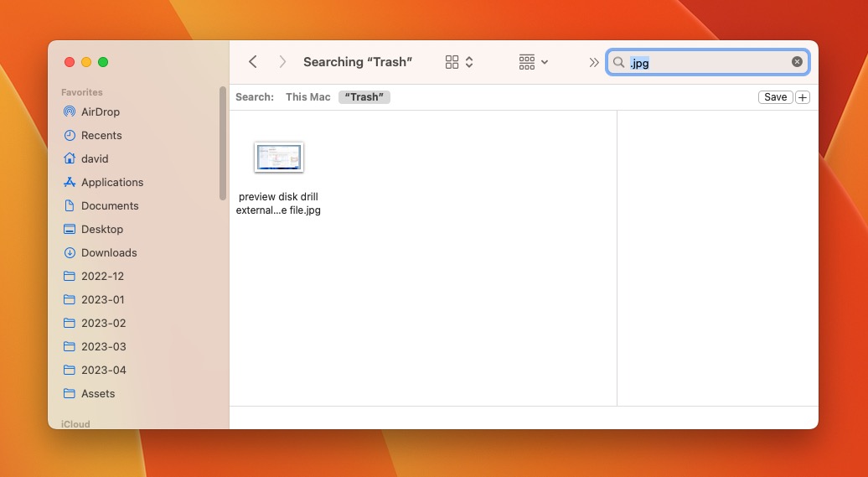Viewport: 868px width, 477px height.
Task: Click the folder icon next to 2023-03
Action: (x=70, y=346)
